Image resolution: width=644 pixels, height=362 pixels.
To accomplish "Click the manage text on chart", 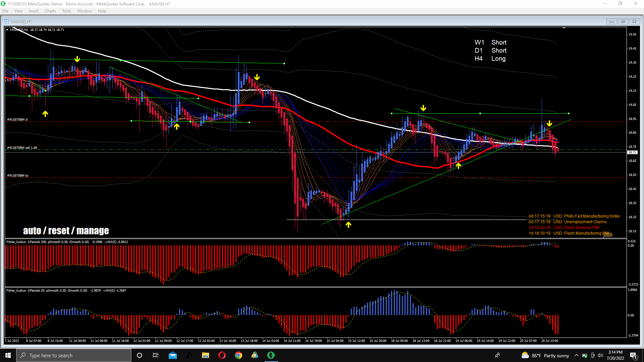I will 93,231.
